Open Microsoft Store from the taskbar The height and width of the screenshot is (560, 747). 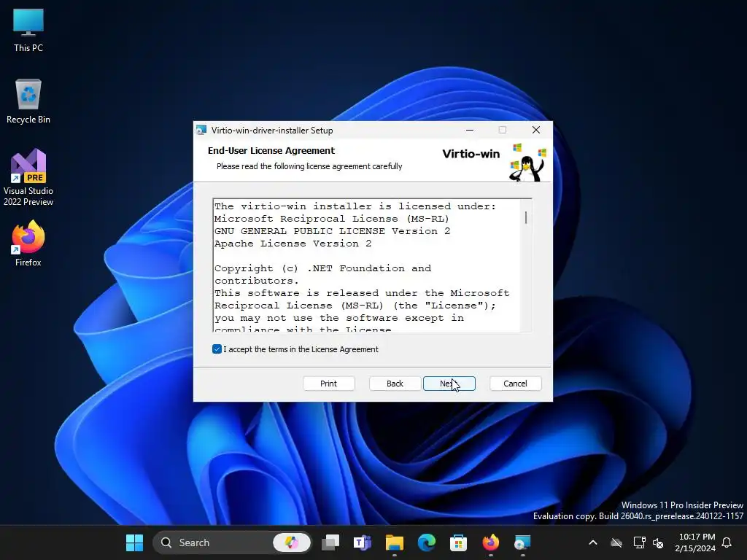(x=458, y=542)
